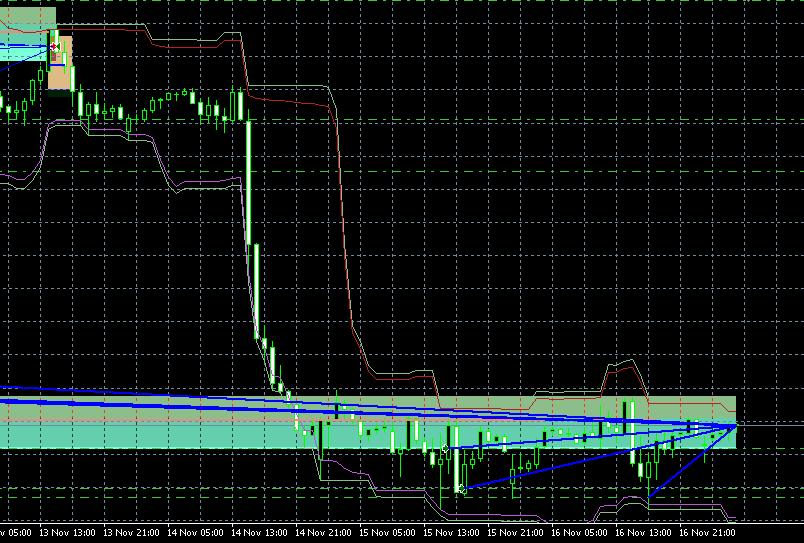
Task: Click the '13 Nov 21:00' time label
Action: coord(131,533)
